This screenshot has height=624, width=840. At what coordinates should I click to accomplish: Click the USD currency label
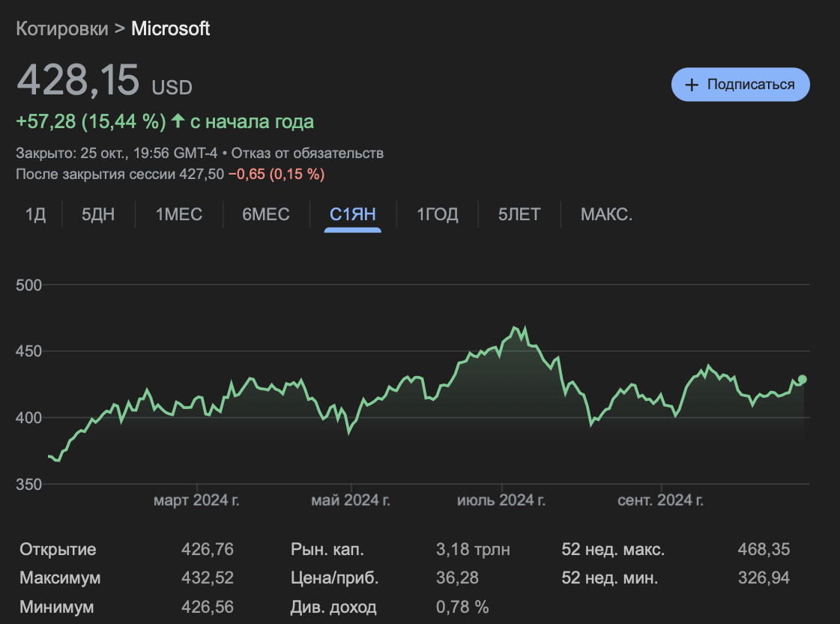point(172,88)
